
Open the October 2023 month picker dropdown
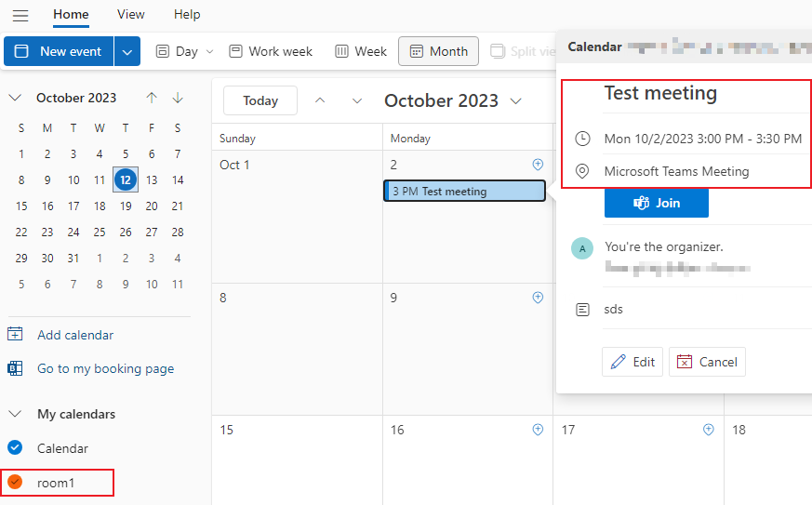click(x=516, y=101)
